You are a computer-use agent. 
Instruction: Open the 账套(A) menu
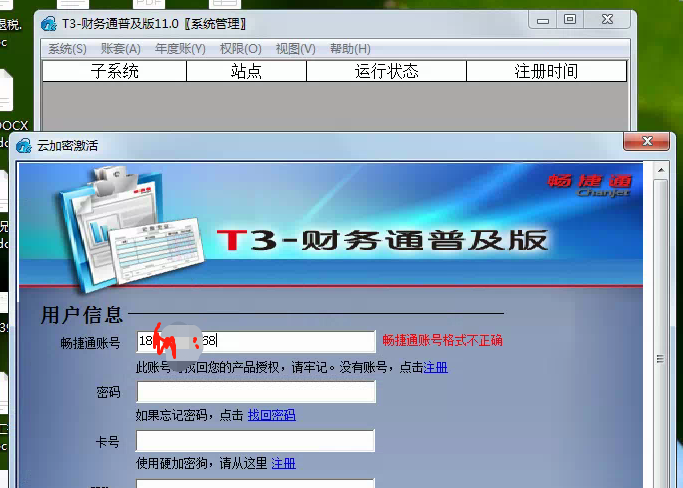pos(121,49)
